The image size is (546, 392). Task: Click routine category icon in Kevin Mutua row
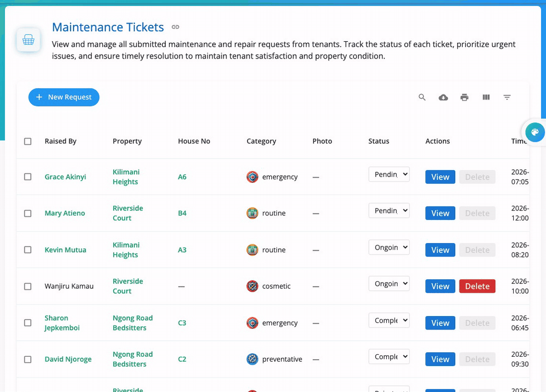tap(252, 250)
